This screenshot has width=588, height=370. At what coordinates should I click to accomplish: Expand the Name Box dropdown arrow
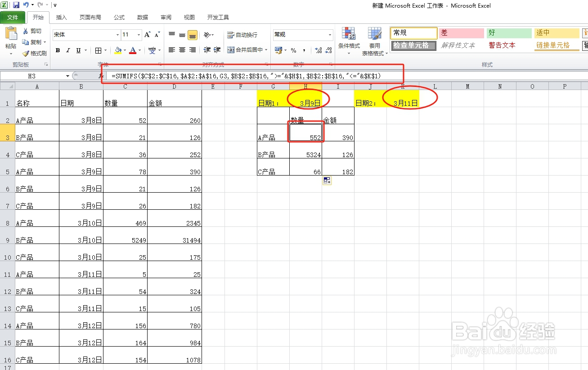click(67, 76)
